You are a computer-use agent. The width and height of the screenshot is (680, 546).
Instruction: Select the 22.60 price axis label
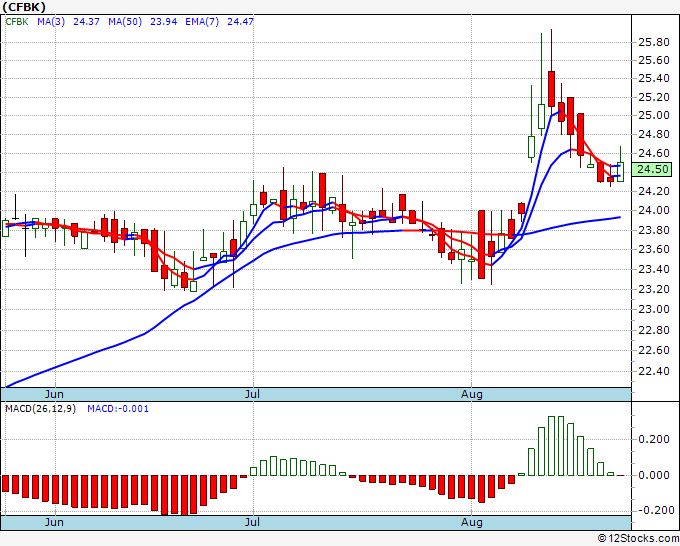click(654, 350)
